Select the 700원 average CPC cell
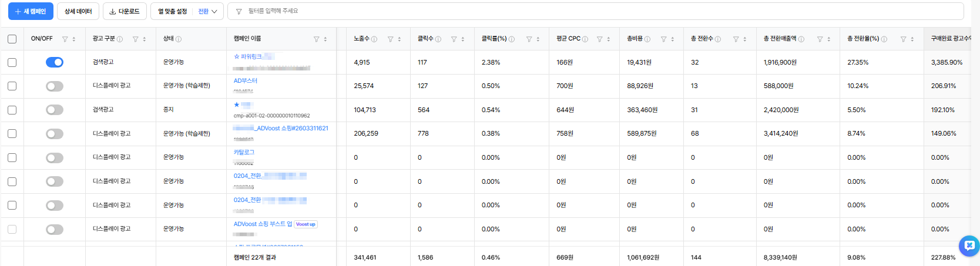Viewport: 980px width, 266px height. [565, 86]
